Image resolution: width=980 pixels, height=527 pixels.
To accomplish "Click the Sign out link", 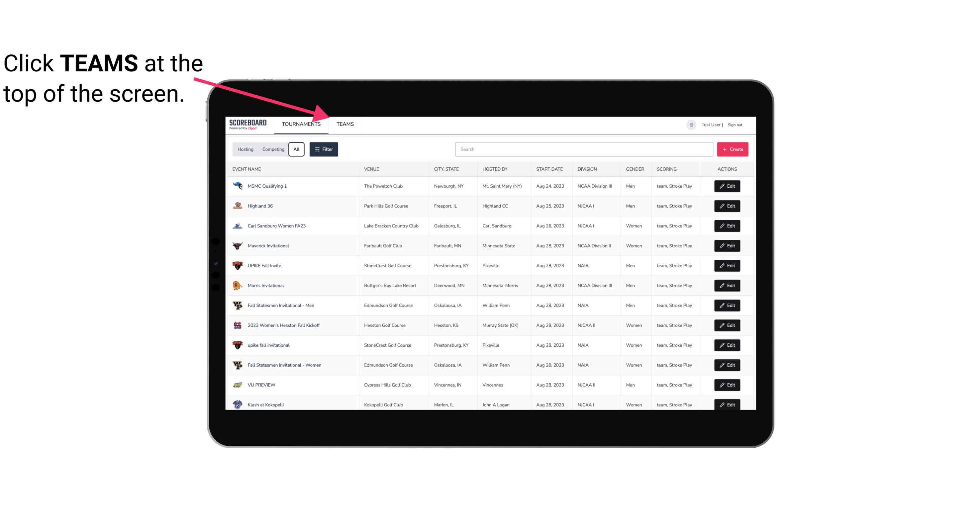I will coord(734,124).
